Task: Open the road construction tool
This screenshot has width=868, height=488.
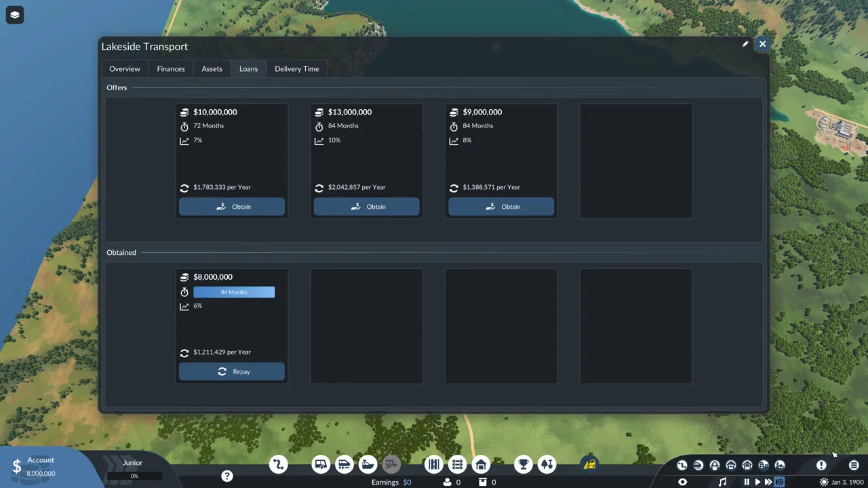Action: coord(434,464)
